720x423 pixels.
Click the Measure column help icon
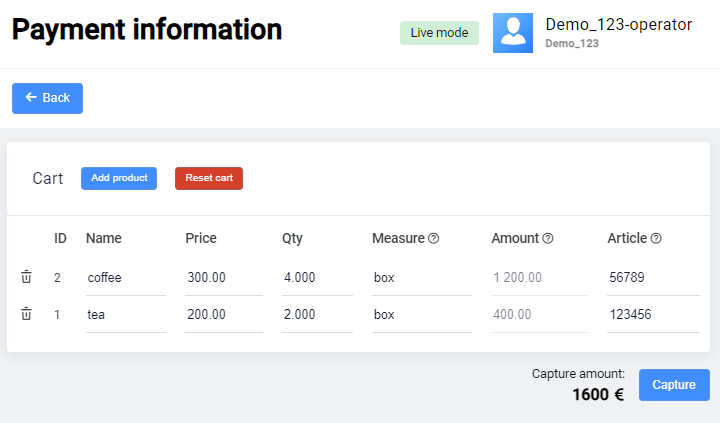[x=434, y=239]
